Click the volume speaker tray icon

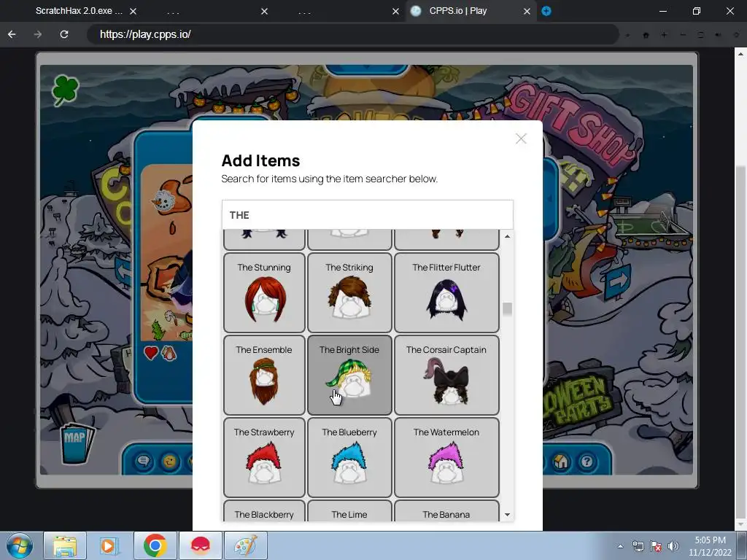tap(673, 546)
